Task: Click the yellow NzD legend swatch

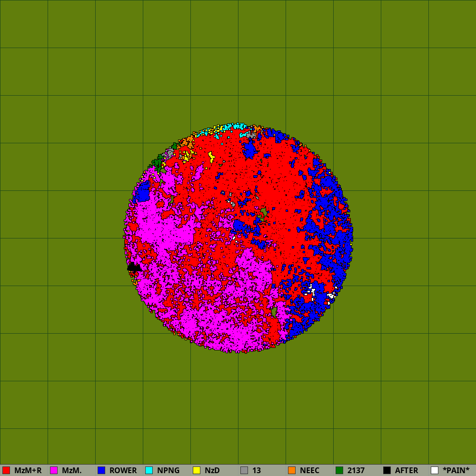Action: pos(197,470)
